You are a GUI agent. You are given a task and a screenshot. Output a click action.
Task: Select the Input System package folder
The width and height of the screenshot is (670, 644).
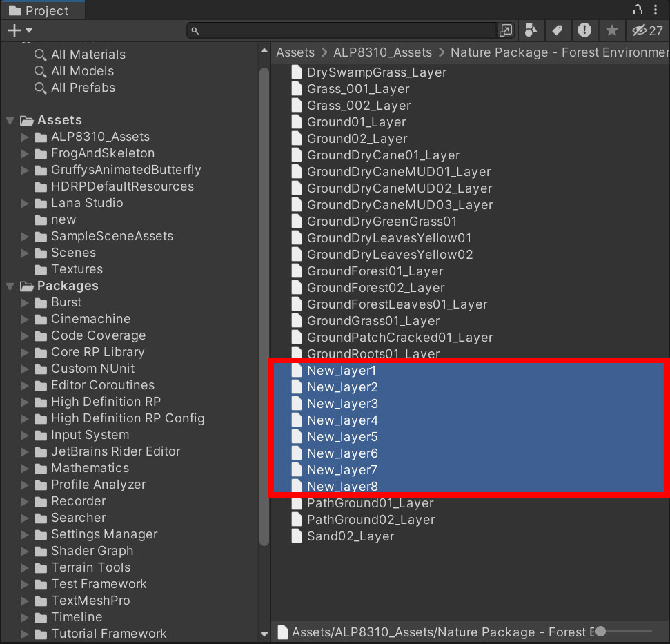(x=81, y=436)
